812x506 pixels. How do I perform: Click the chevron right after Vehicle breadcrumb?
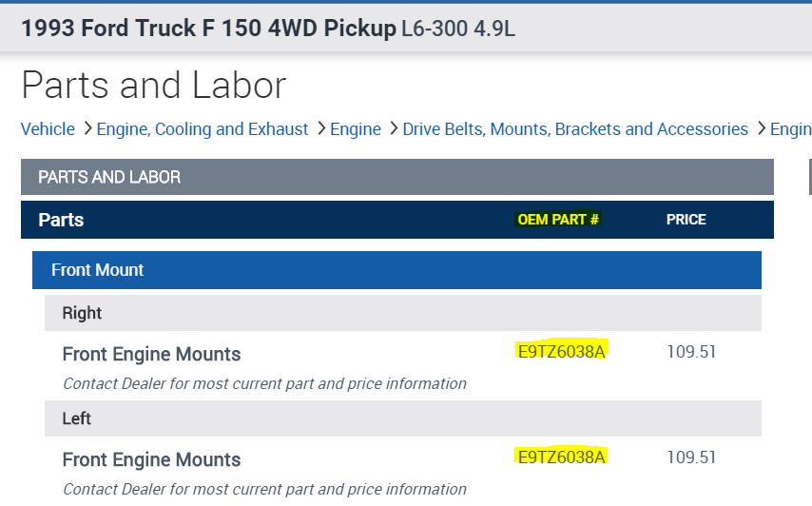(87, 128)
